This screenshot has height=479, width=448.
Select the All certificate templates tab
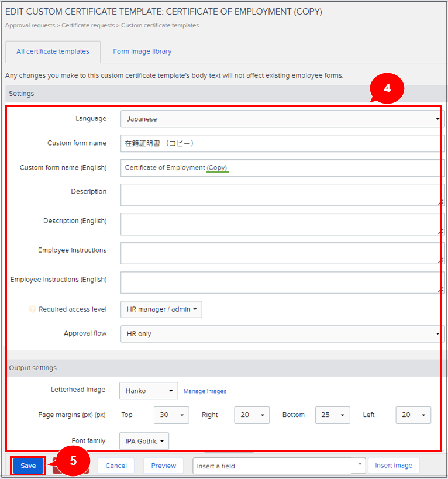click(53, 51)
